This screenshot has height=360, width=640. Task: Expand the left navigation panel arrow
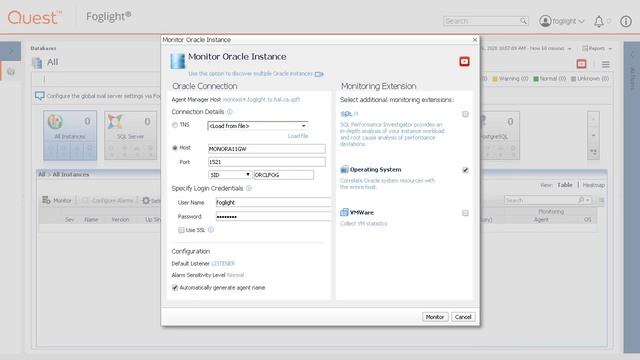coord(11,51)
